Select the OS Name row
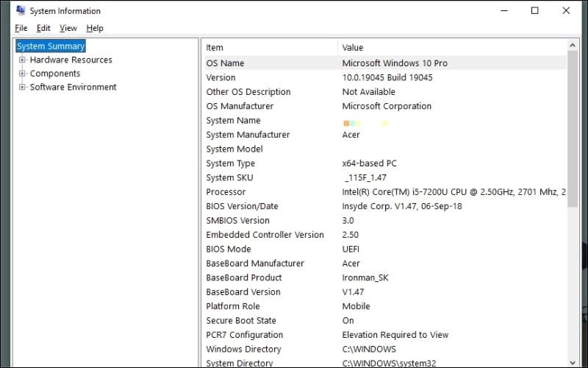 385,63
